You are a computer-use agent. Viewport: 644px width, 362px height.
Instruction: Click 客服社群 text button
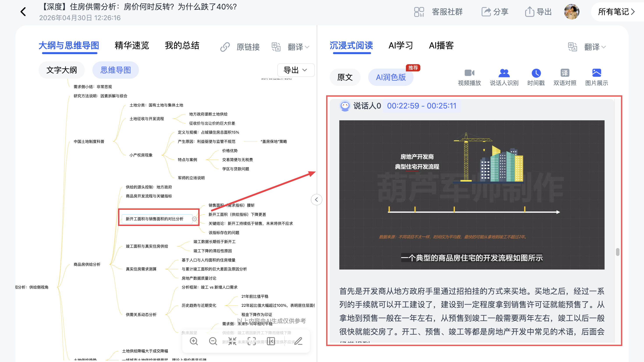(448, 12)
